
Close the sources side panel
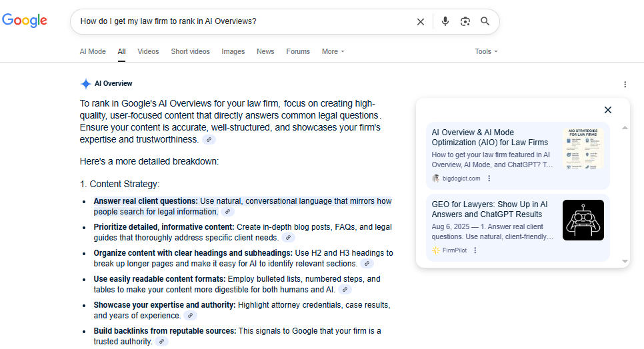point(608,110)
